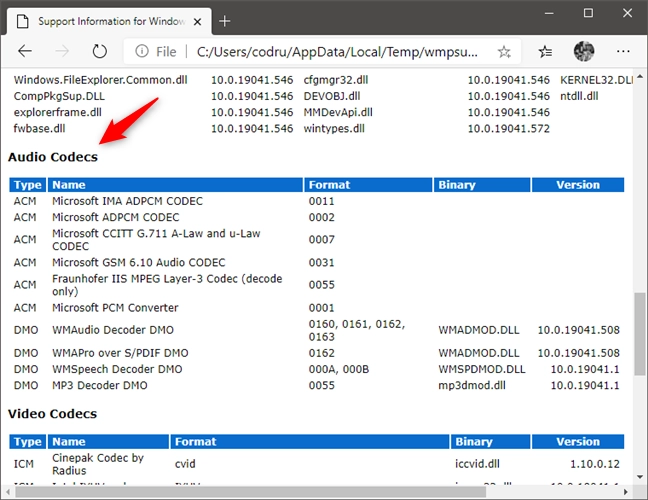This screenshot has height=500, width=648.
Task: Click CompPkgSup.DLL entry
Action: click(x=59, y=96)
